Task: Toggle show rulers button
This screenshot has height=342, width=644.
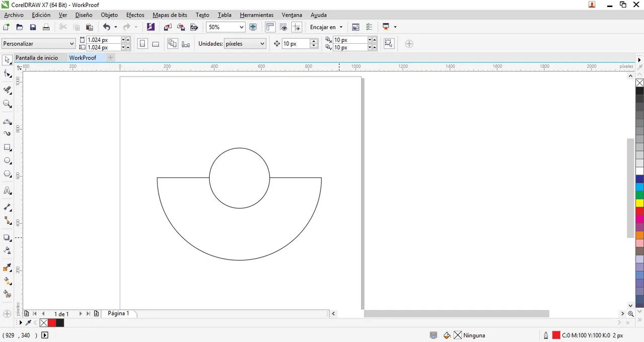Action: (270, 27)
